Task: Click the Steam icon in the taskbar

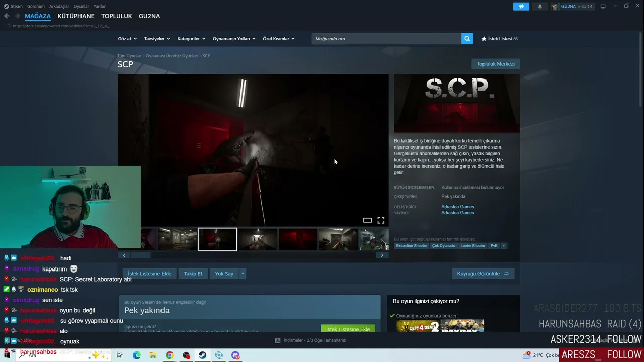Action: tap(202, 355)
